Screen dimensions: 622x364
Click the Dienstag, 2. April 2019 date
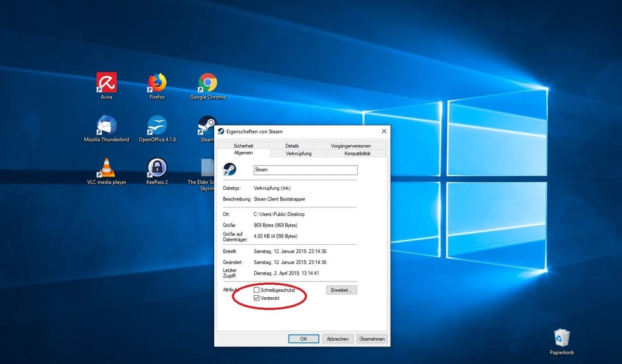tap(287, 273)
